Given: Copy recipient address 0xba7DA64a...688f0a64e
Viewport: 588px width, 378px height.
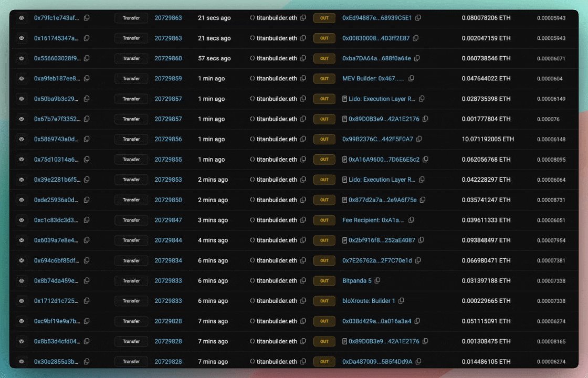Looking at the screenshot, I should pyautogui.click(x=417, y=58).
